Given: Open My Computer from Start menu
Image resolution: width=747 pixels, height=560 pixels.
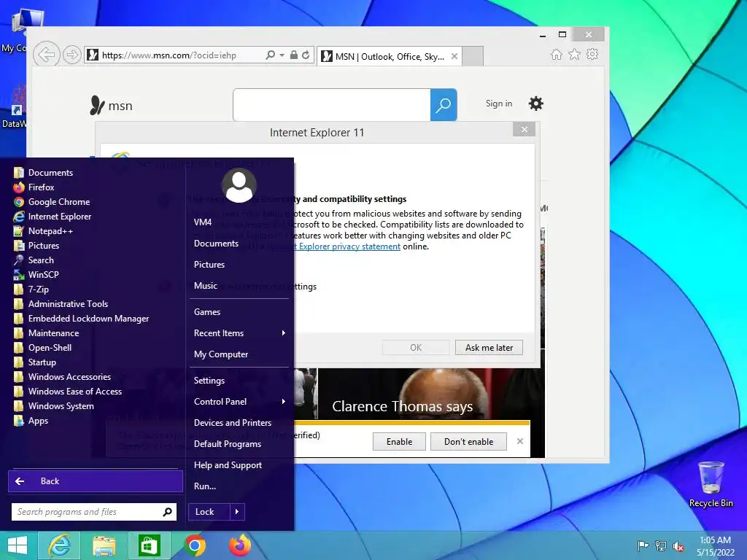Looking at the screenshot, I should click(x=221, y=354).
